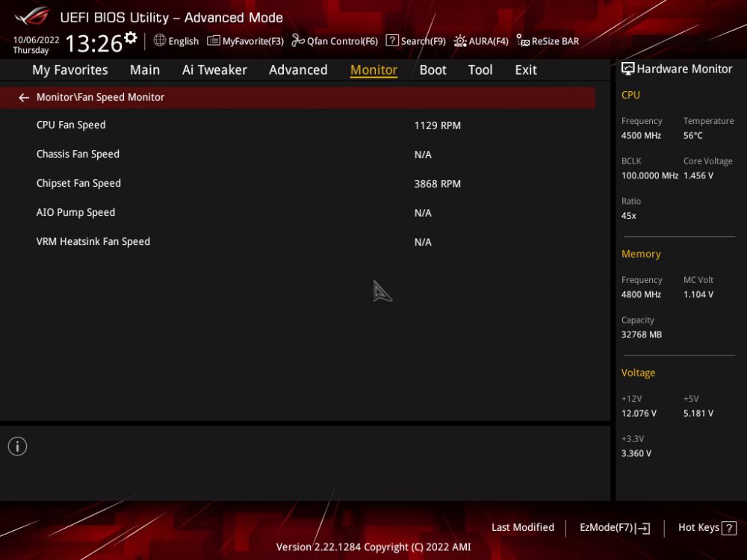The image size is (747, 560).
Task: Open the Tool tab
Action: click(480, 70)
